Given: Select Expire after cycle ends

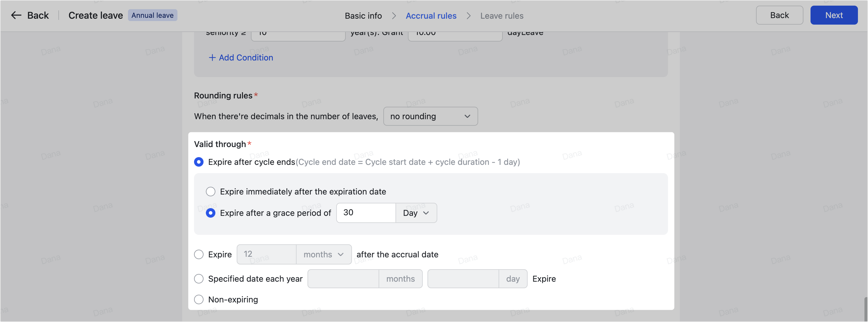Looking at the screenshot, I should (x=199, y=162).
